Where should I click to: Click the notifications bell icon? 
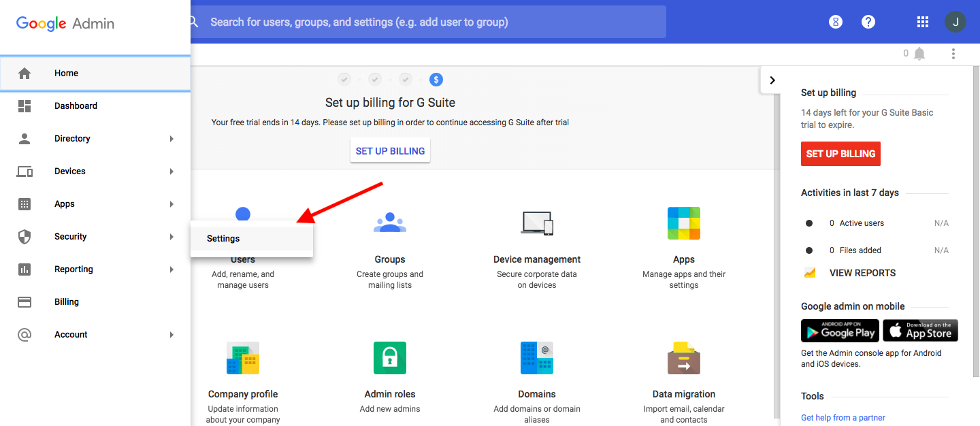[919, 53]
